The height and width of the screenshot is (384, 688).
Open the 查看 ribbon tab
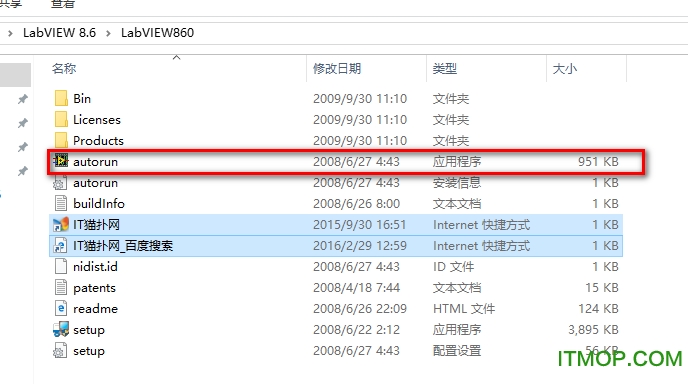[63, 4]
